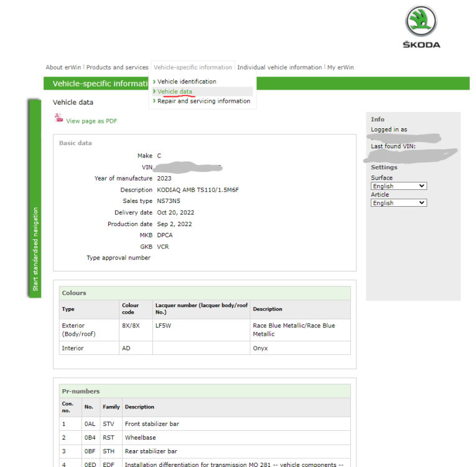Click the arrow icon before Vehicle data
This screenshot has width=476, height=467.
154,92
